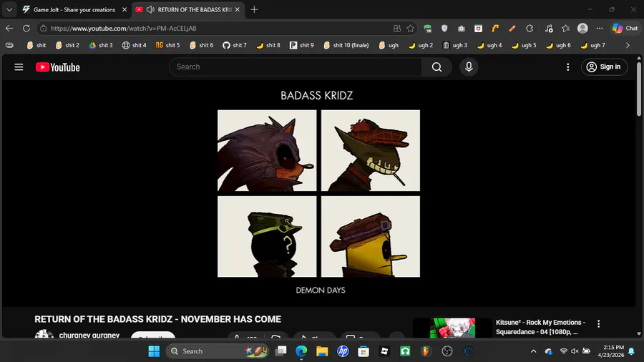This screenshot has height=362, width=644.
Task: Open the Copilot Chat button
Action: 625,29
